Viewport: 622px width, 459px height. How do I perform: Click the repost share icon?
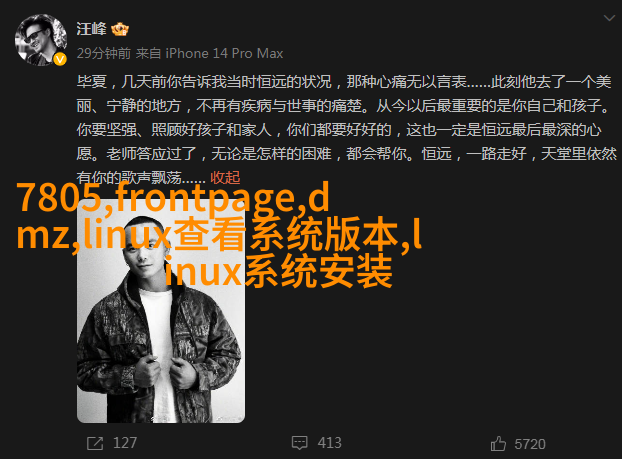click(x=95, y=443)
